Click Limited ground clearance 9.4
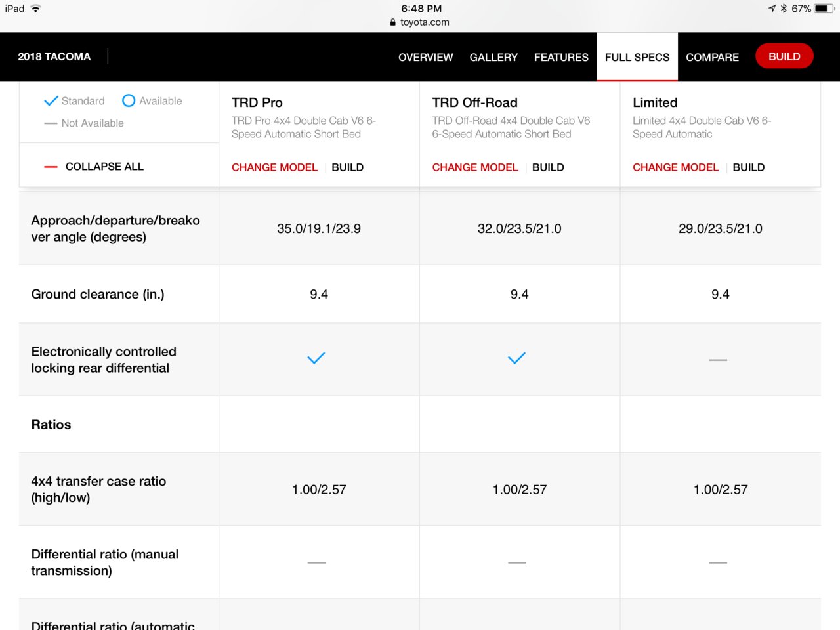840x630 pixels. point(721,295)
